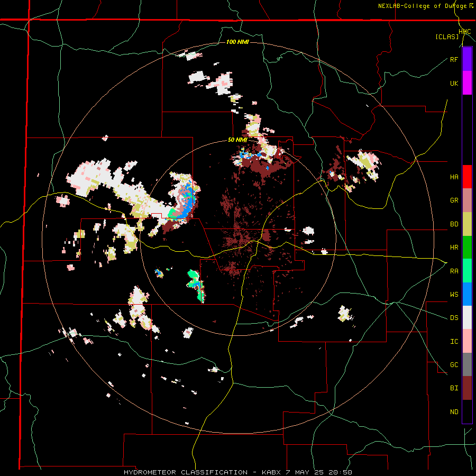The height and width of the screenshot is (476, 476).
Task: Click the 'UK' legend label
Action: [454, 84]
